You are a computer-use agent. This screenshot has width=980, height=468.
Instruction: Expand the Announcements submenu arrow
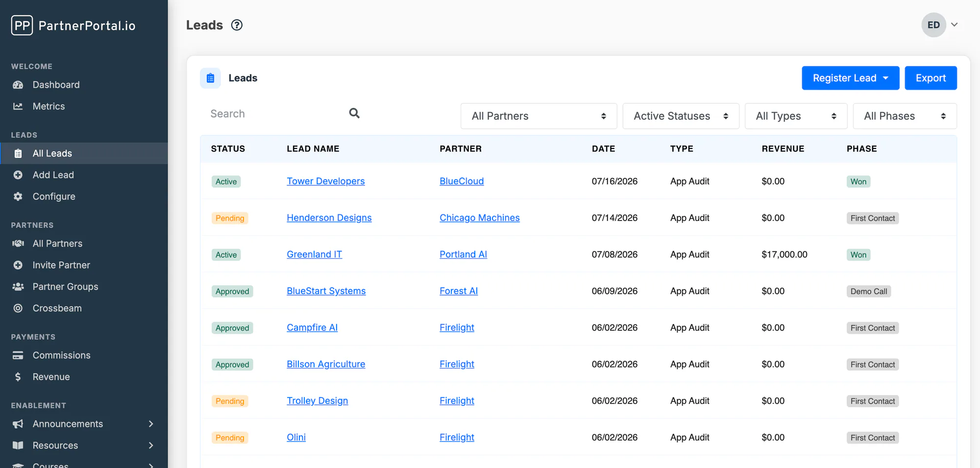pyautogui.click(x=151, y=424)
